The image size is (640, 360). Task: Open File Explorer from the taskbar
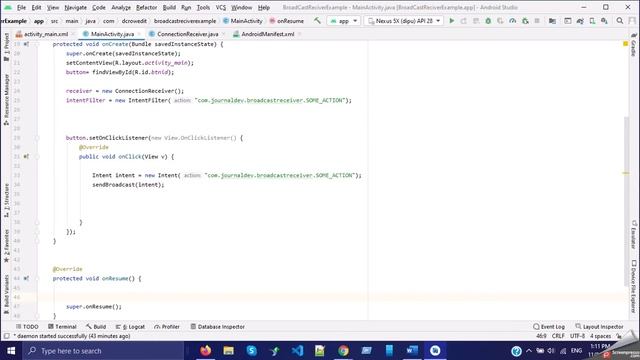(229, 351)
